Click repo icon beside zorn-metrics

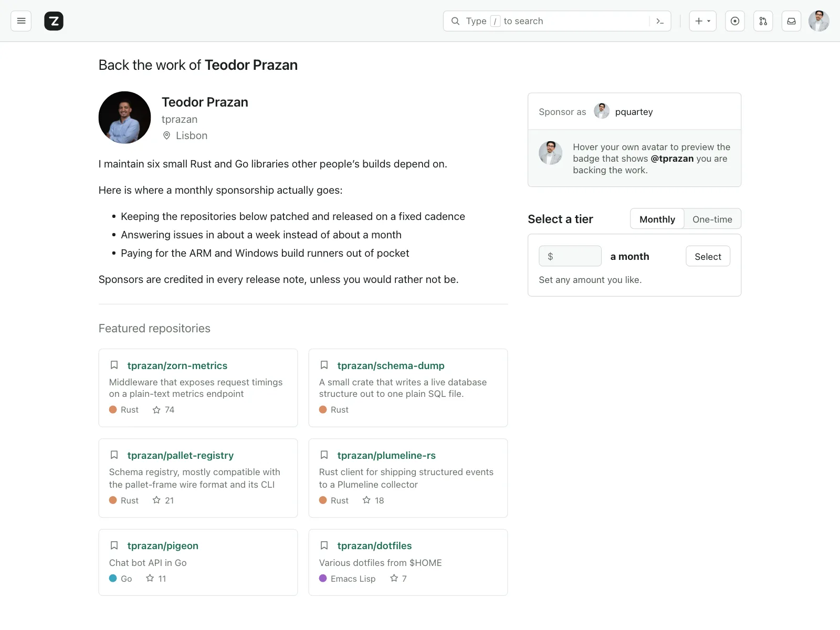[x=114, y=365]
